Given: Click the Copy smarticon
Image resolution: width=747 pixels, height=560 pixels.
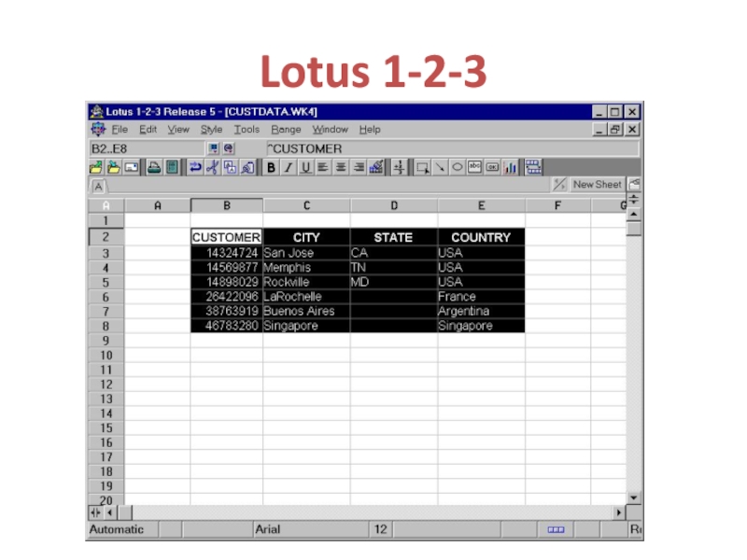Looking at the screenshot, I should (x=230, y=168).
